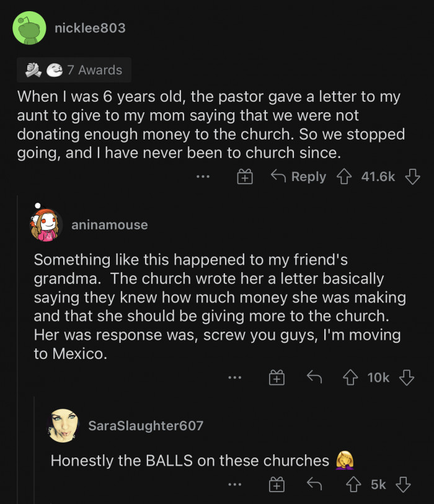Reply arrow on SaraSlaughter607's comment
Screen dimensions: 434x504
[314, 484]
